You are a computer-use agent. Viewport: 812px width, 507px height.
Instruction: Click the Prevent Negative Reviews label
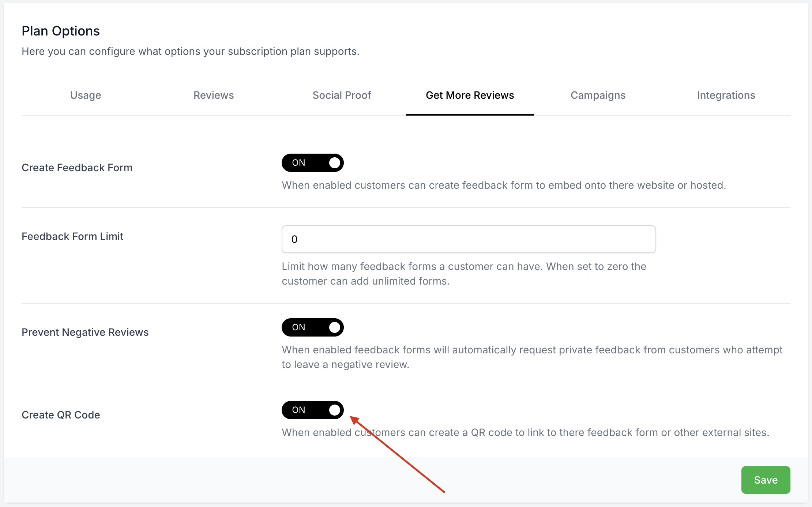tap(85, 332)
